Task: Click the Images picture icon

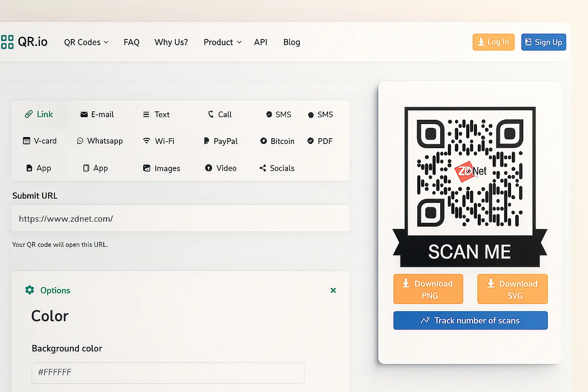Action: (147, 168)
